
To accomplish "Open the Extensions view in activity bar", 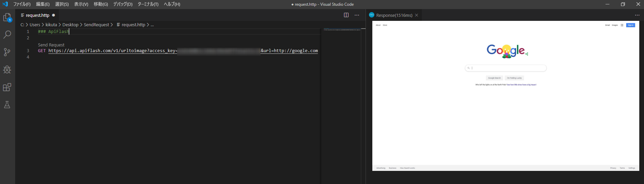I will (7, 87).
